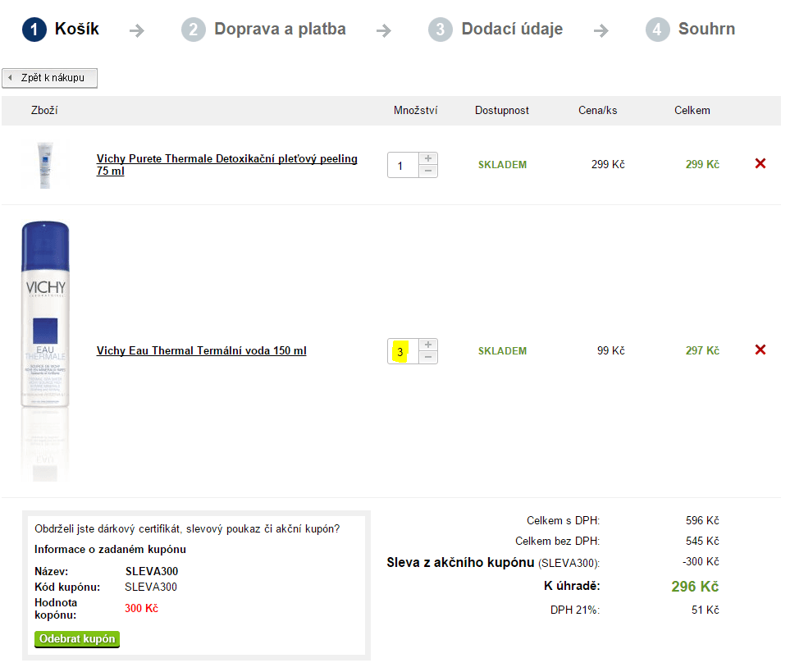Image resolution: width=790 pixels, height=672 pixels.
Task: Click the Celkem s DPH label
Action: [x=564, y=520]
